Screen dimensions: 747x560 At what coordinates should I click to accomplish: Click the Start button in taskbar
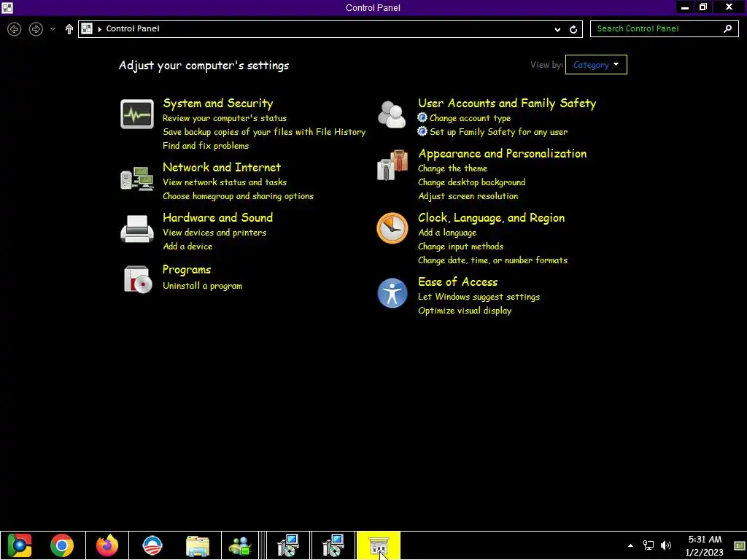coord(20,545)
